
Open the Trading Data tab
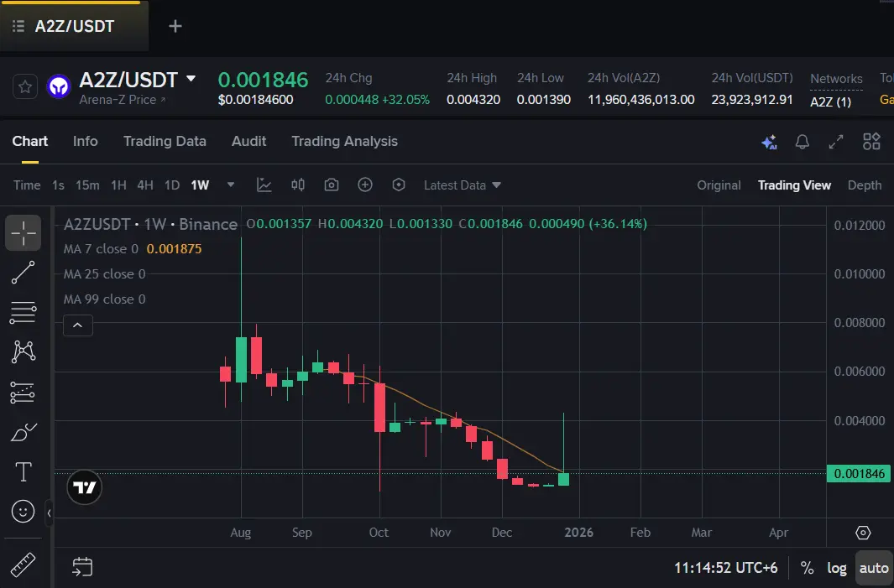pos(165,141)
